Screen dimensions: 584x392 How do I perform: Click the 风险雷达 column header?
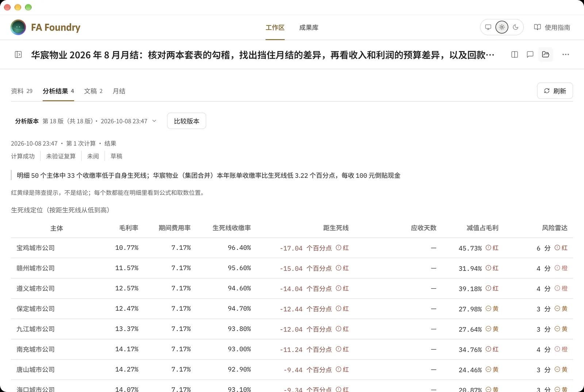tap(555, 228)
